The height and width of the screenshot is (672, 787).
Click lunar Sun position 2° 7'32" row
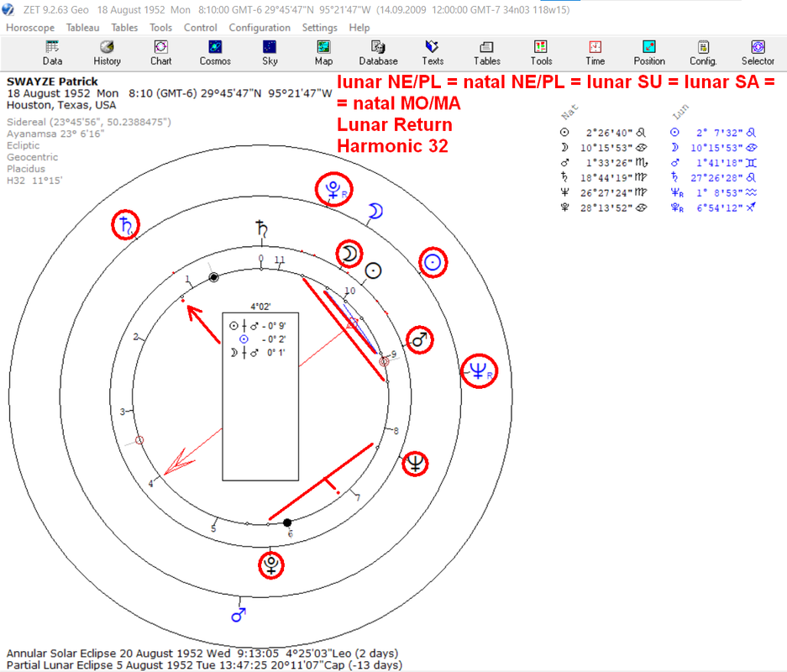tap(714, 133)
